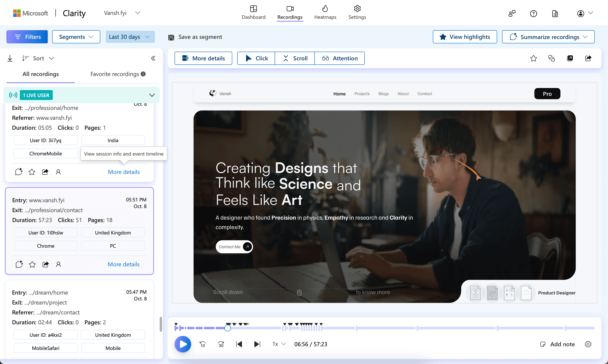608x364 pixels.
Task: Jump to the next recording
Action: [257, 344]
